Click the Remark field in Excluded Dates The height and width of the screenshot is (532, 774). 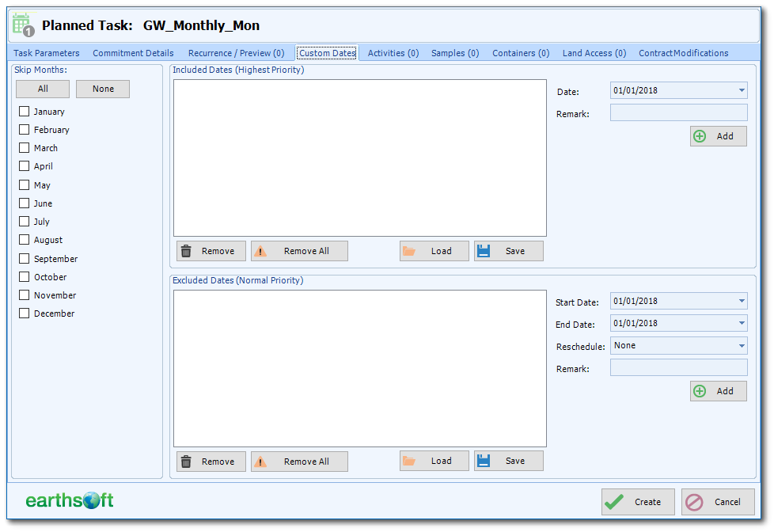click(x=678, y=367)
